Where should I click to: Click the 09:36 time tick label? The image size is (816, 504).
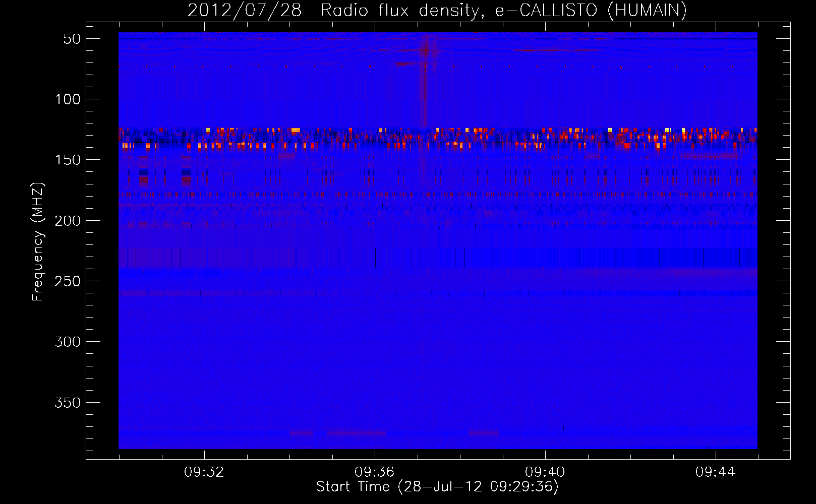pyautogui.click(x=375, y=472)
